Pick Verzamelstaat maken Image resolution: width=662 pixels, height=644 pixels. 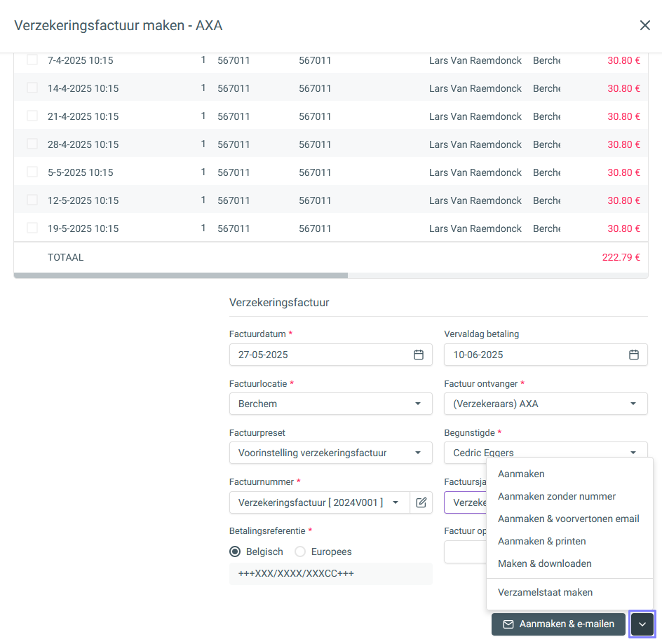pos(545,592)
